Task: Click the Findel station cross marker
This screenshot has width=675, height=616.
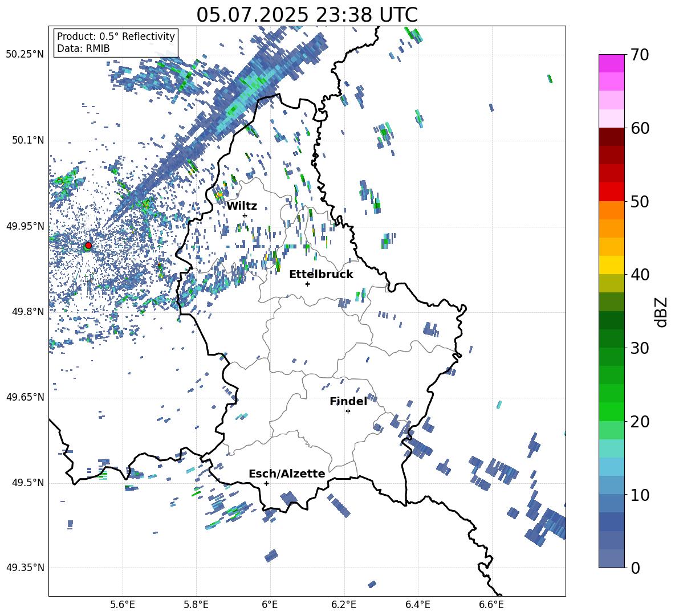Action: point(348,411)
